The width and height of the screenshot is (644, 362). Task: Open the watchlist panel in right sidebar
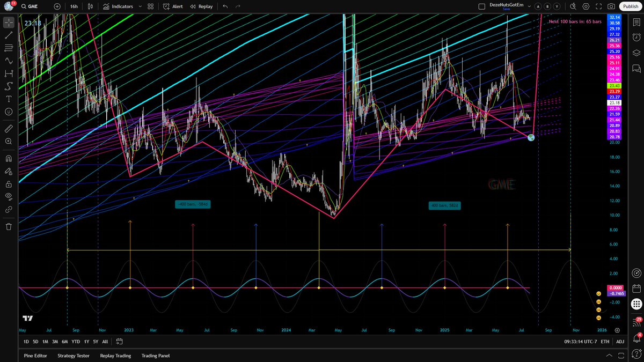point(636,23)
